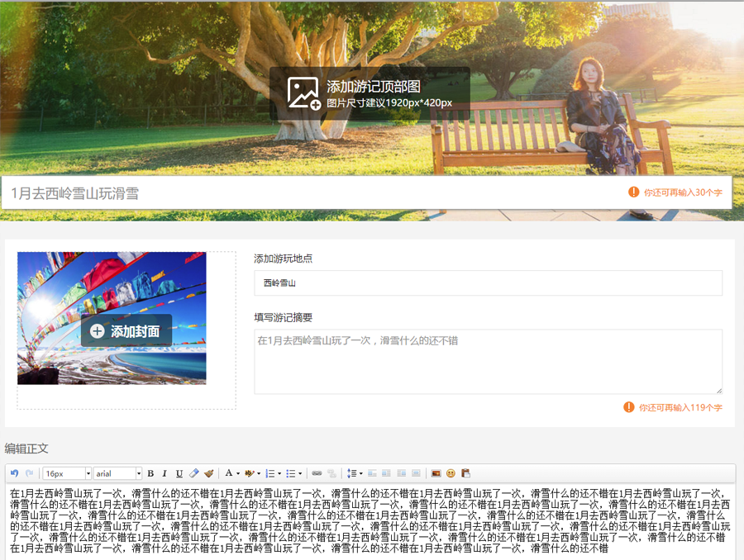Viewport: 744px width, 560px height.
Task: Click the insert hyperlink chain icon
Action: [317, 473]
